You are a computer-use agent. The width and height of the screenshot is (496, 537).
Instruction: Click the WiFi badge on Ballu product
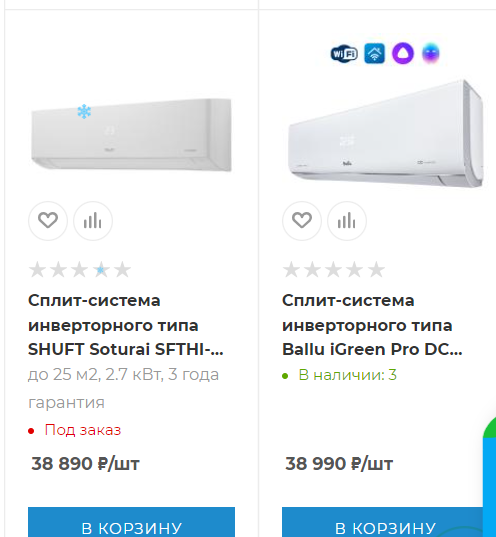(x=344, y=54)
